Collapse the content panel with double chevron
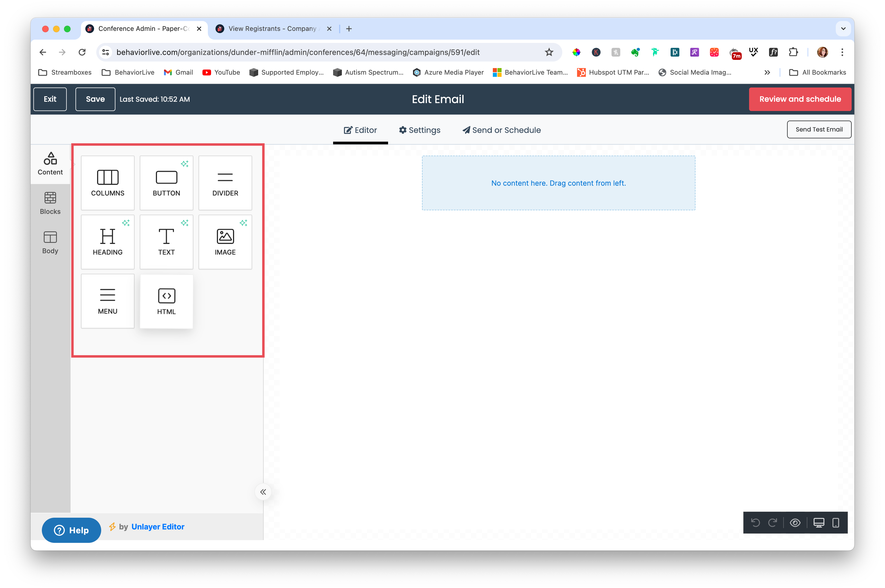The height and width of the screenshot is (588, 885). (x=263, y=492)
